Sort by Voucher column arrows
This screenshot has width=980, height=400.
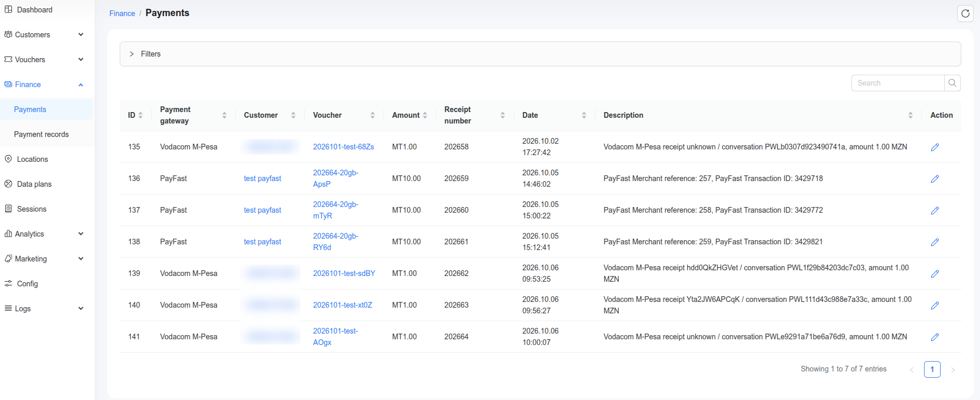(373, 115)
